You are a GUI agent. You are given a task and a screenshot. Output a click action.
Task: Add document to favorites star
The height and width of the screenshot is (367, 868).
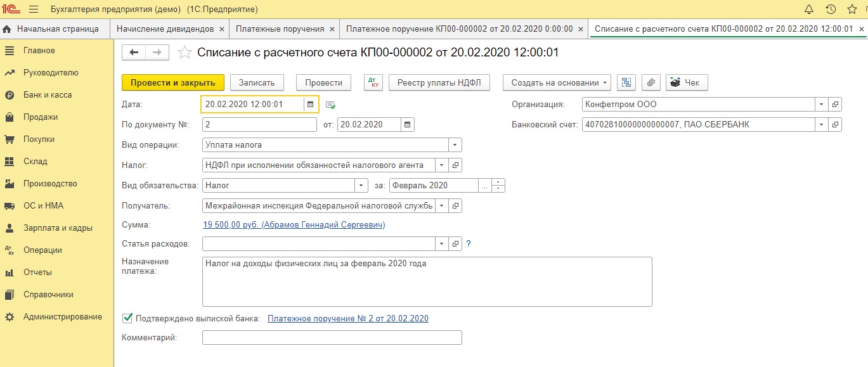[x=185, y=53]
